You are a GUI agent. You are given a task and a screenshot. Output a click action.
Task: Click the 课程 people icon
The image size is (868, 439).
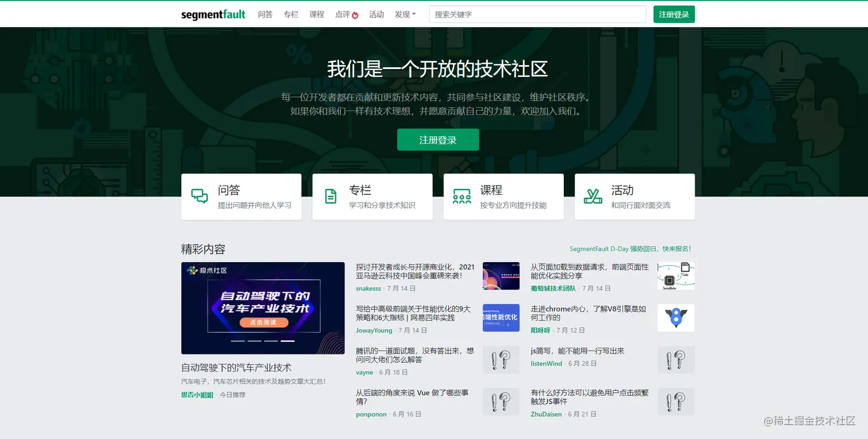pos(462,197)
